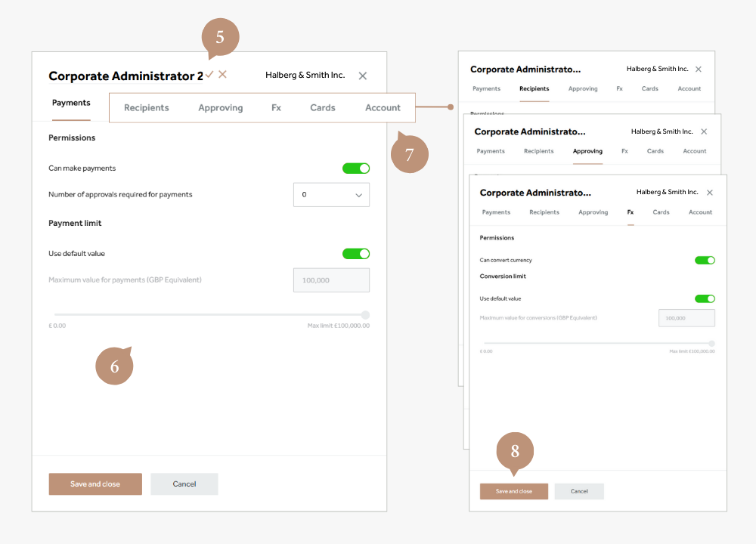Close the Approving-tab dialog in the middle
756x544 pixels.
coord(704,131)
